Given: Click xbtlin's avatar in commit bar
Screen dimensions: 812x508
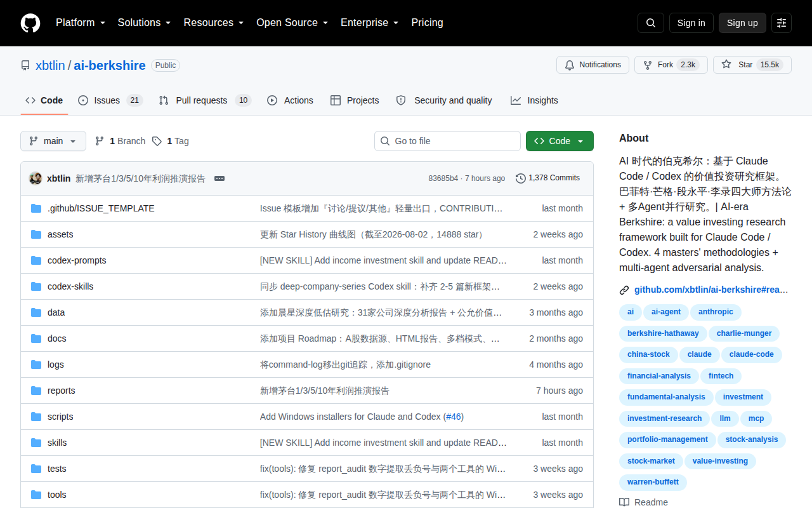Looking at the screenshot, I should pyautogui.click(x=36, y=178).
